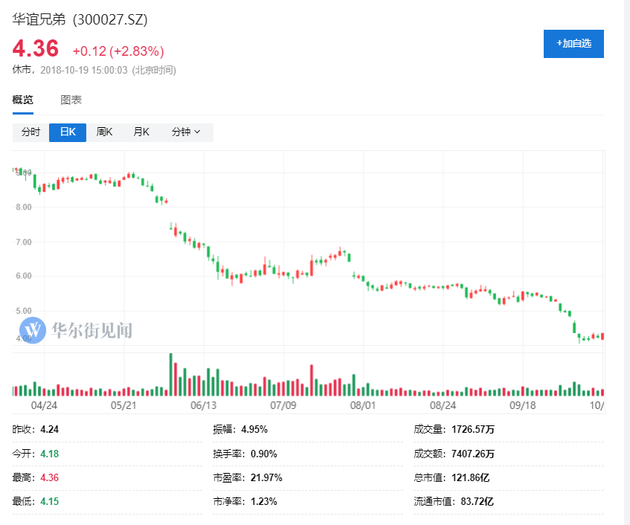Screen dimensions: 630x525
Task: Switch chart to 周K weekly view
Action: tap(104, 132)
